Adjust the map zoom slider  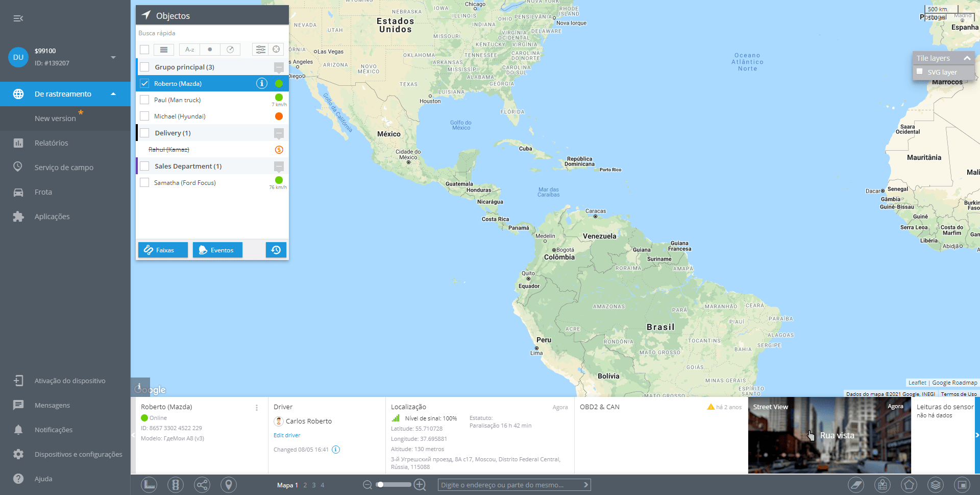point(394,485)
